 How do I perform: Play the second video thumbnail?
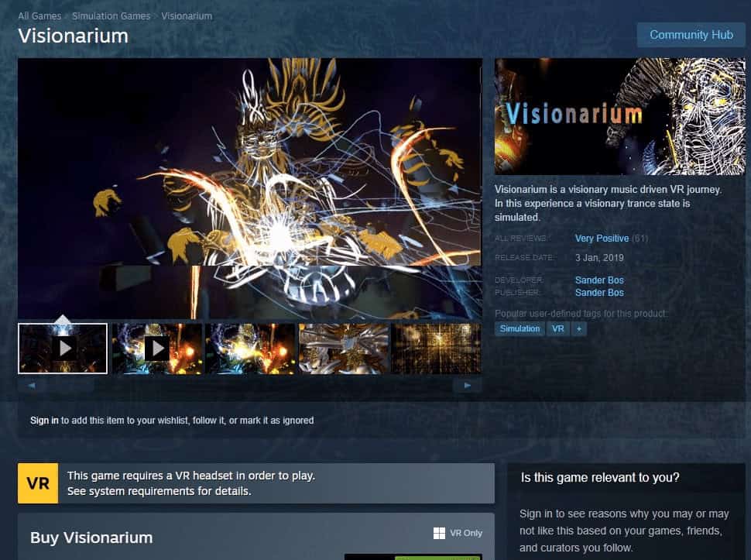click(x=156, y=349)
